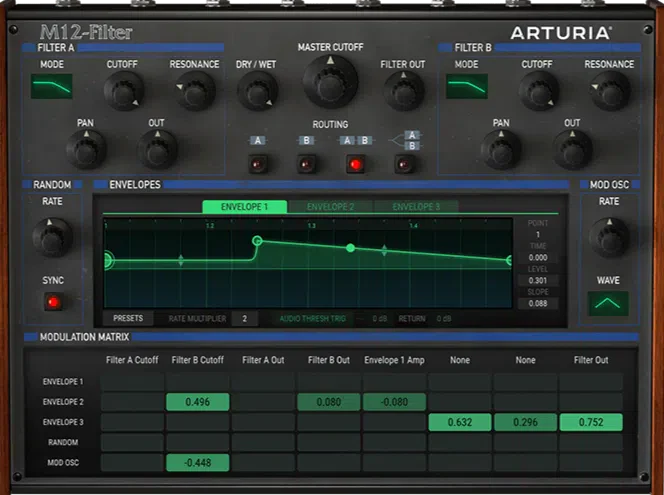Open the envelope Presets button
The image size is (664, 495).
coord(128,318)
